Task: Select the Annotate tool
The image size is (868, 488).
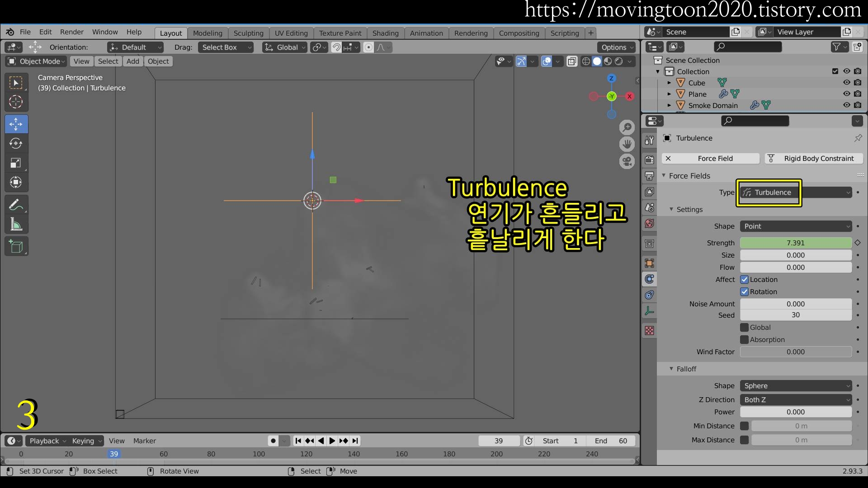Action: click(16, 205)
